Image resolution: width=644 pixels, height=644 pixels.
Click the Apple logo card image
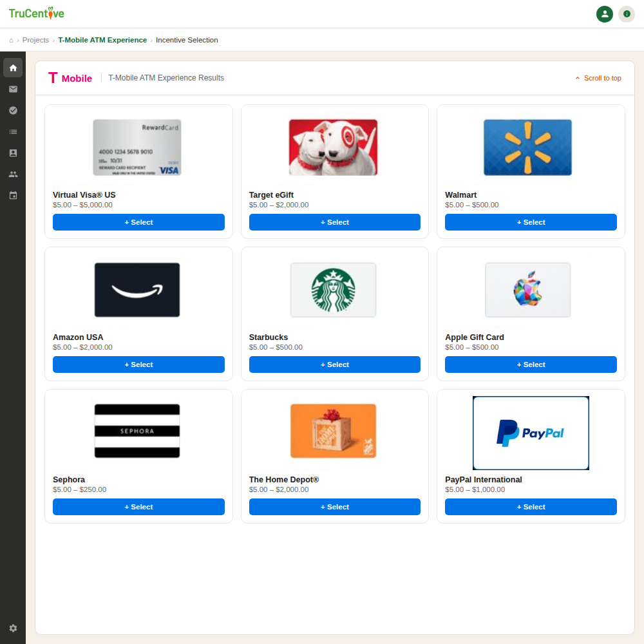528,290
